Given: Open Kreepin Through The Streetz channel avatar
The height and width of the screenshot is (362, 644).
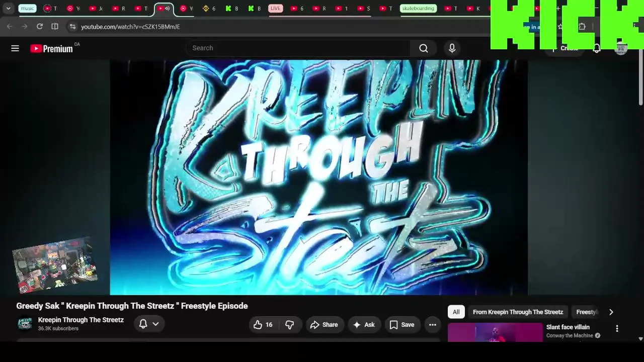Looking at the screenshot, I should pyautogui.click(x=25, y=324).
